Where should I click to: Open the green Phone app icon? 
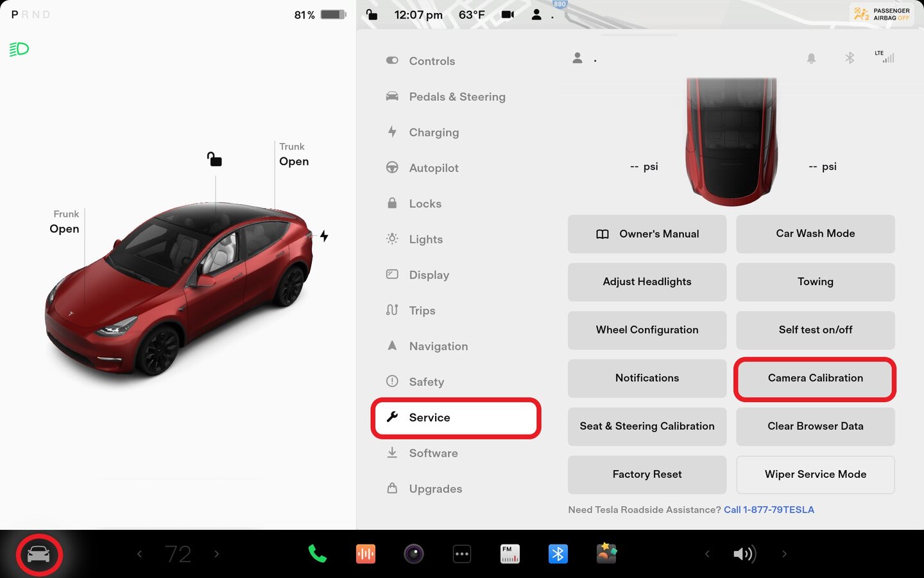pyautogui.click(x=317, y=554)
